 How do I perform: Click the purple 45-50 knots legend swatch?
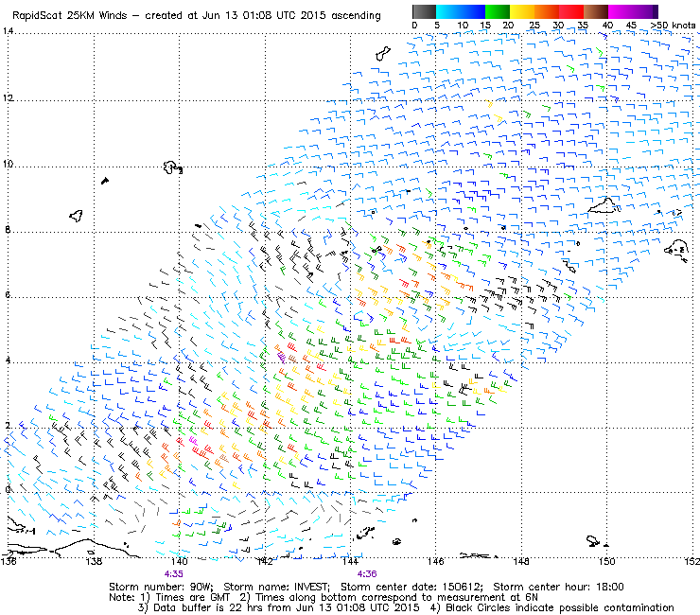[x=645, y=11]
